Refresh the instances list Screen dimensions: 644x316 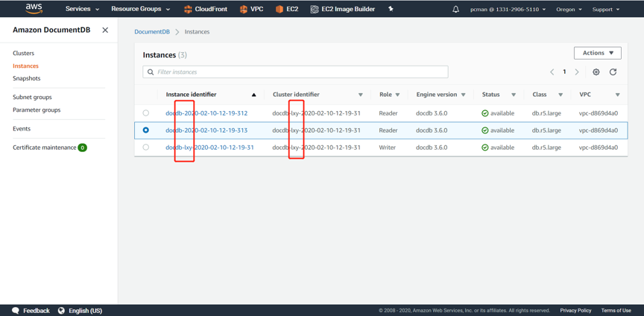[613, 72]
